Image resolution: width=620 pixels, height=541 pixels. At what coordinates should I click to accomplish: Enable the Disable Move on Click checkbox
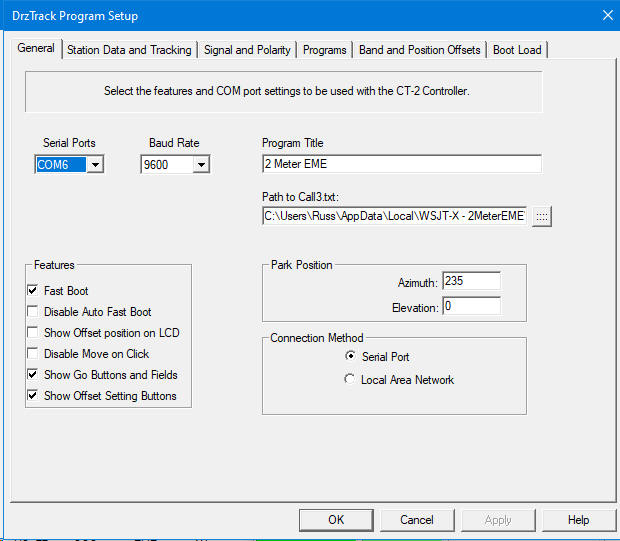[34, 354]
